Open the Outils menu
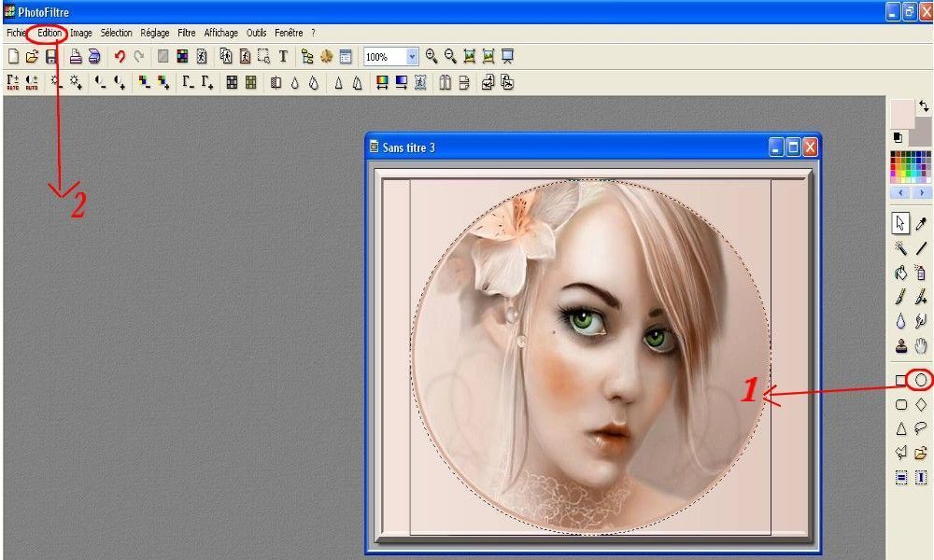 click(256, 33)
